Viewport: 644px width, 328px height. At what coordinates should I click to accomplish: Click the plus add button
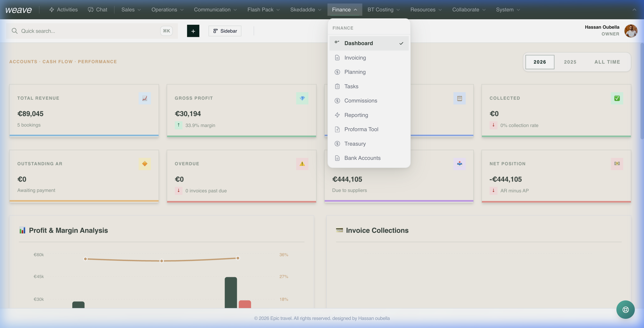[x=193, y=31]
